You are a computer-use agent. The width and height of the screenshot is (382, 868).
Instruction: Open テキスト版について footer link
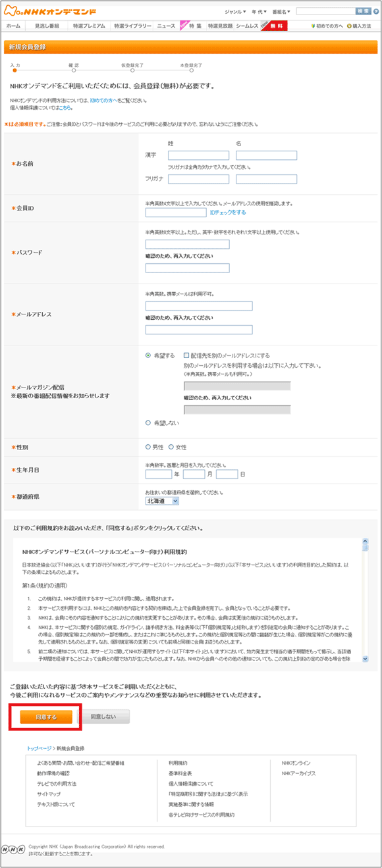tap(56, 804)
